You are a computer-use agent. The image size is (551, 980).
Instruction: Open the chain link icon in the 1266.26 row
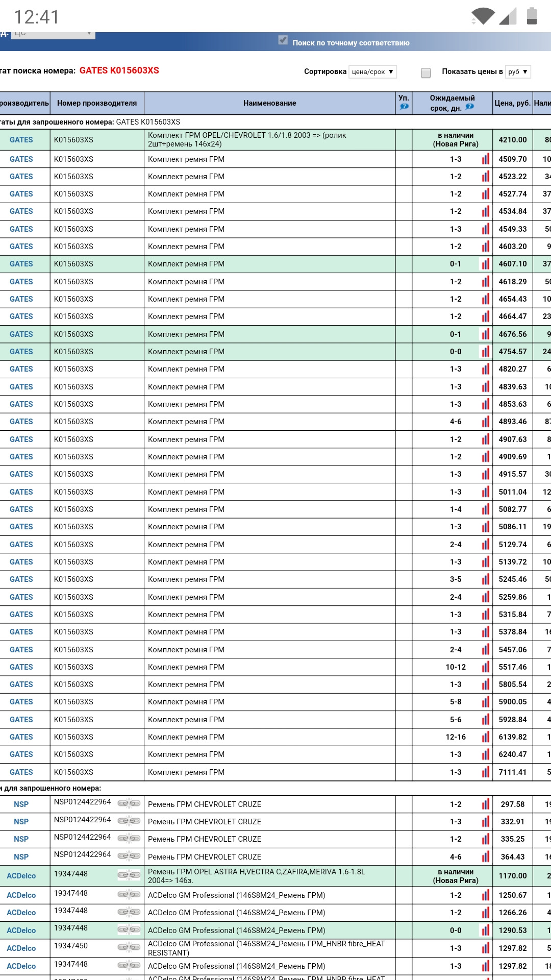click(x=129, y=912)
